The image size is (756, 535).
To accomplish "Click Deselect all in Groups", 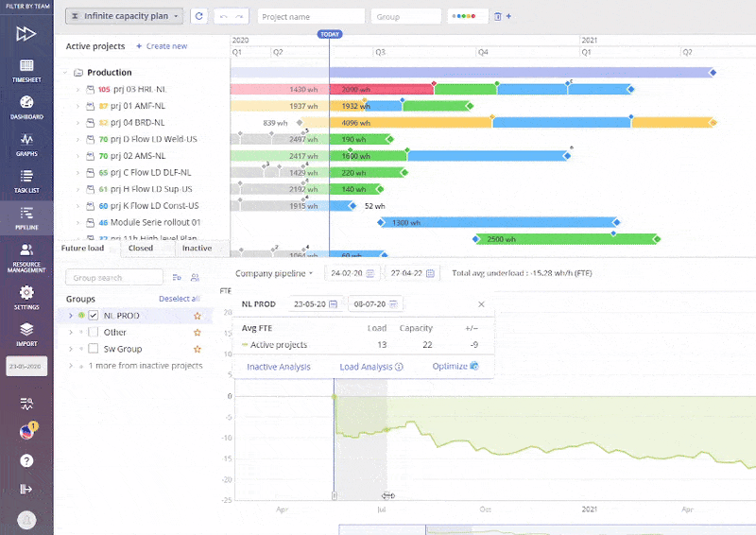I will (179, 298).
